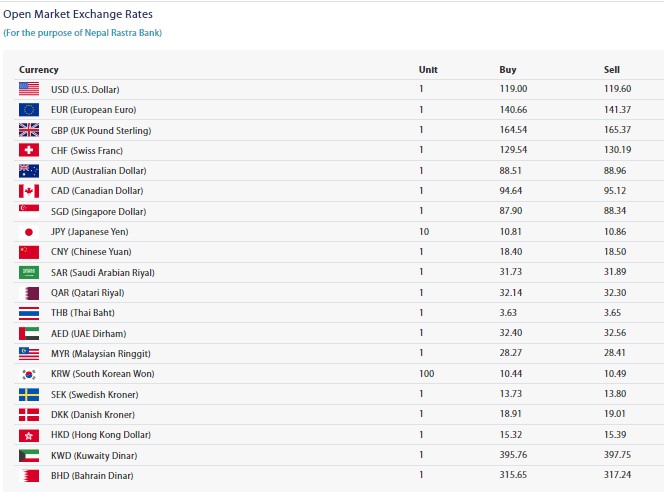Click the U.S. Dollar flag icon

[29, 89]
